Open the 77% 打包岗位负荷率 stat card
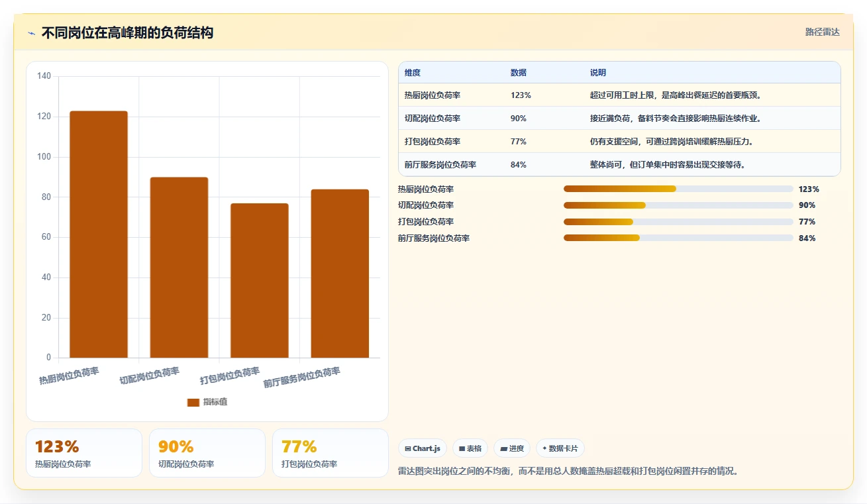This screenshot has height=504, width=867. [x=331, y=453]
